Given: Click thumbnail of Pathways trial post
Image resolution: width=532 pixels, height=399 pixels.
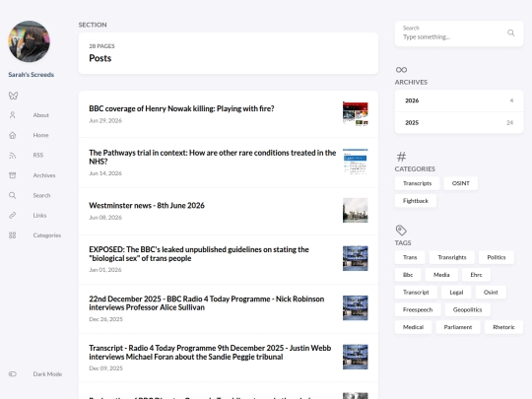Looking at the screenshot, I should coord(356,162).
